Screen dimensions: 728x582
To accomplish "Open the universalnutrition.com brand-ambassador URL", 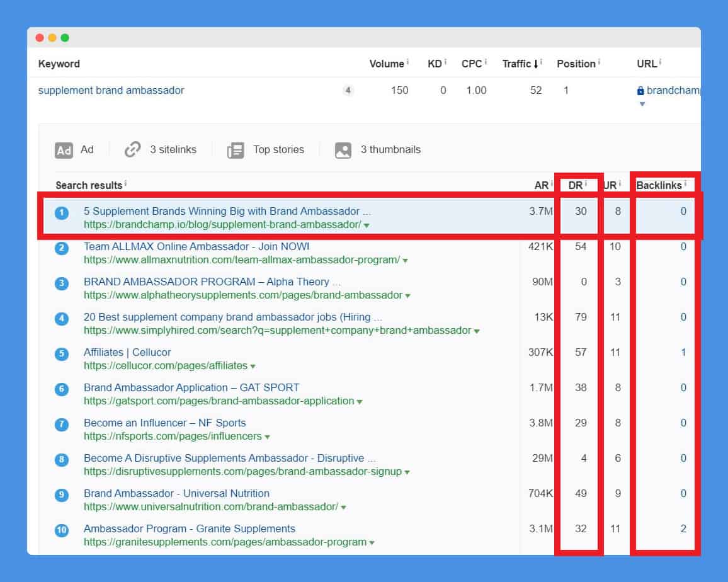I will coord(211,507).
